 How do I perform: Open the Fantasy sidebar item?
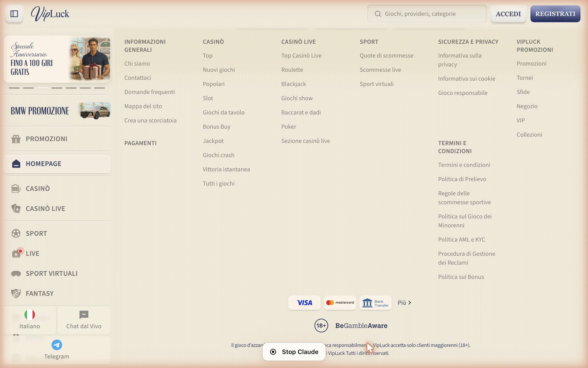point(57,293)
